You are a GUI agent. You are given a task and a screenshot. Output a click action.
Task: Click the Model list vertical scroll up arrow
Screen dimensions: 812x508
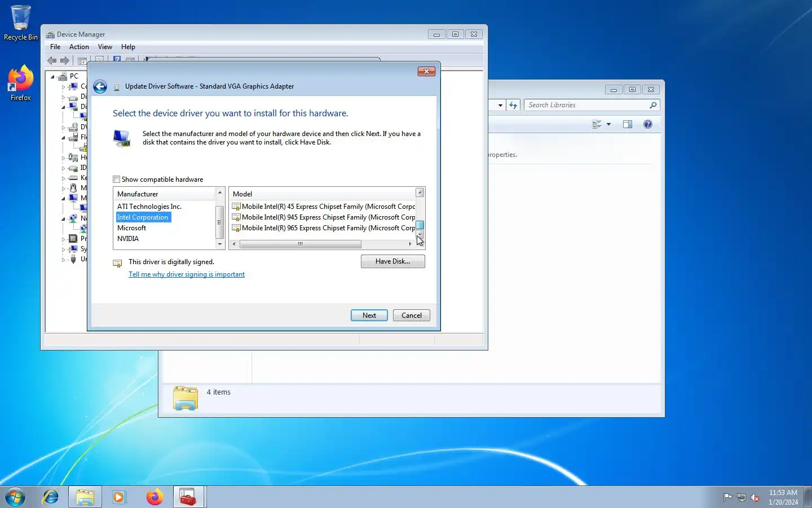420,193
